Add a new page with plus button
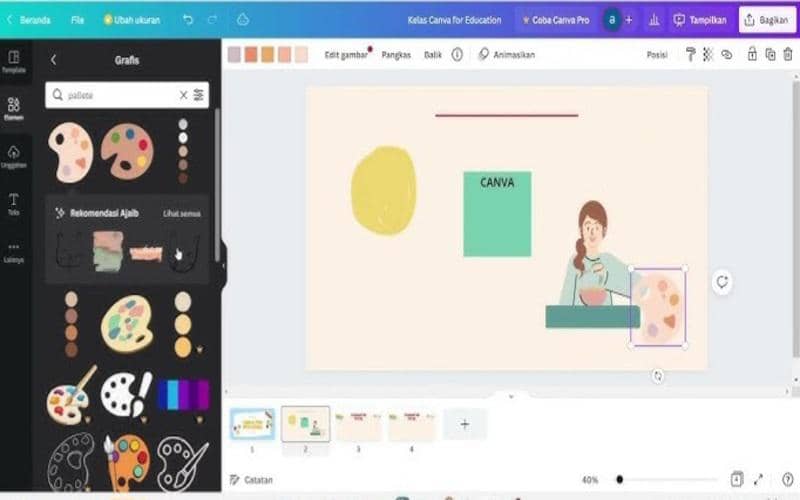 (x=465, y=424)
